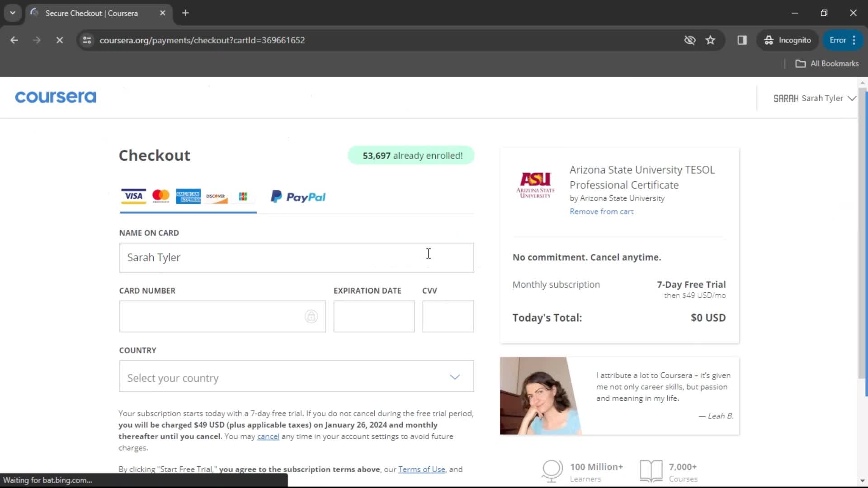Click the American Express card icon
The image size is (868, 488).
(x=188, y=197)
